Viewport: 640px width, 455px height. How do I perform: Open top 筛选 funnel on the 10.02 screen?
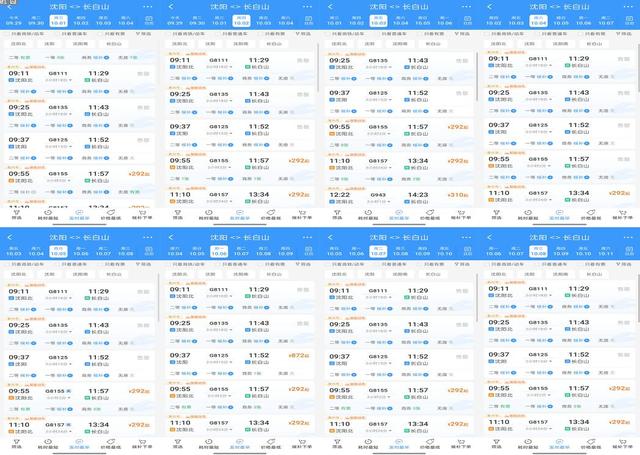(x=303, y=34)
